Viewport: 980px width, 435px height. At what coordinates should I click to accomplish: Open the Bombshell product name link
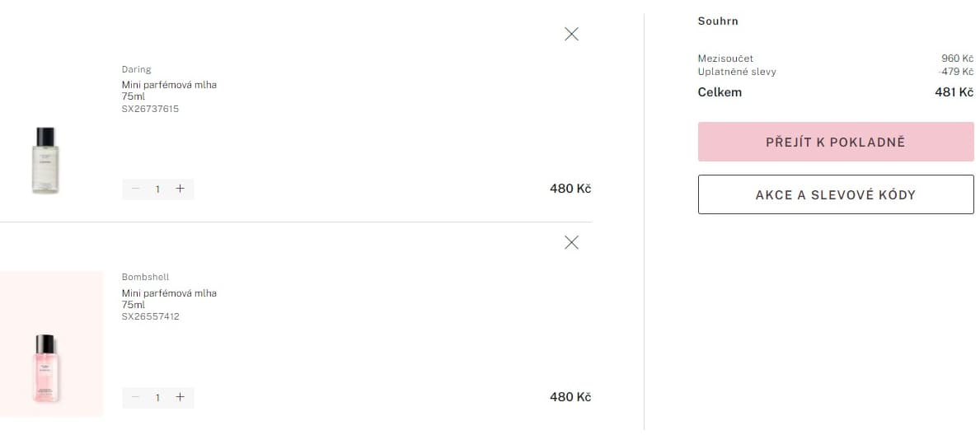[146, 277]
